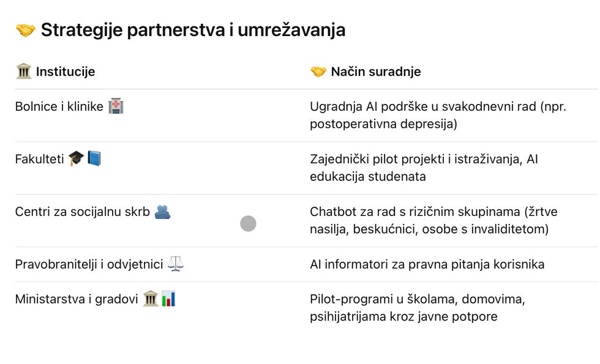Click the Zajednički pilot projekti description cell
The height and width of the screenshot is (364, 600).
pos(424,168)
